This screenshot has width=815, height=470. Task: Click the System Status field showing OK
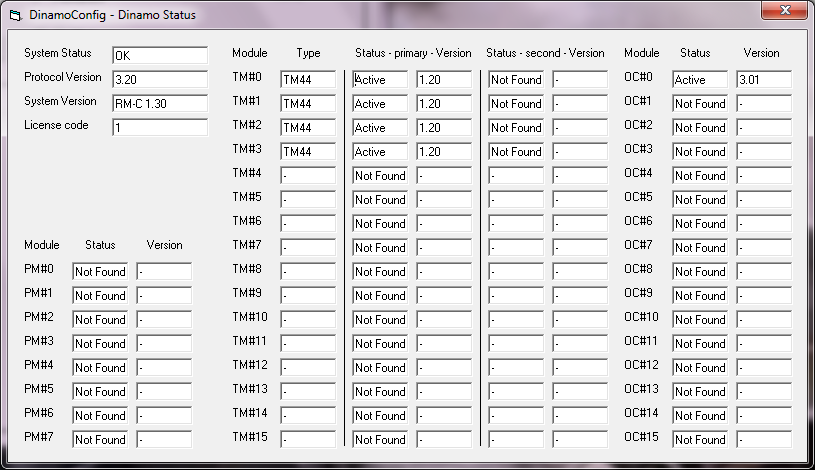click(x=159, y=56)
